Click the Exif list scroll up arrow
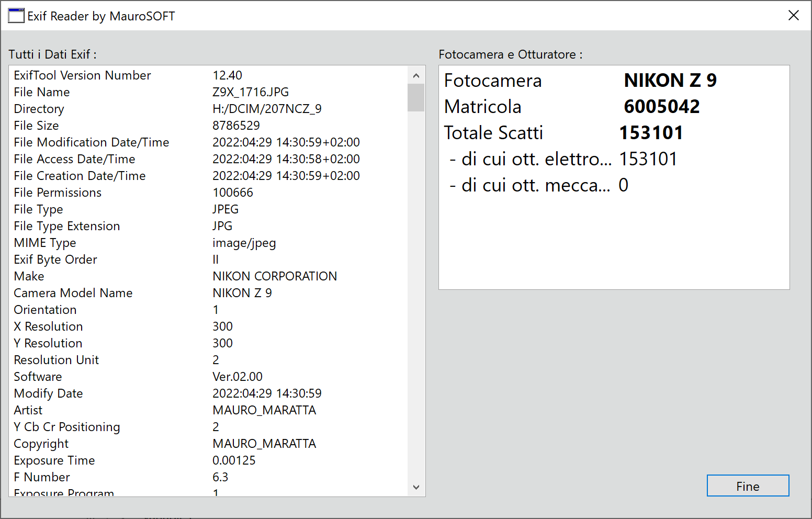812x519 pixels. tap(416, 75)
